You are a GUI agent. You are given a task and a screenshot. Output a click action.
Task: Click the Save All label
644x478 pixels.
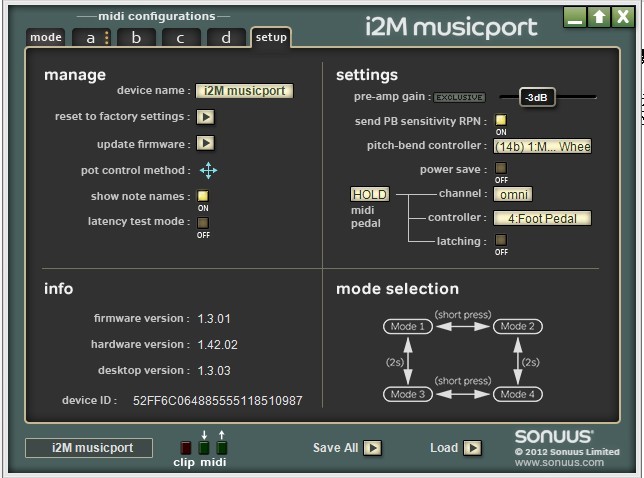pos(335,448)
